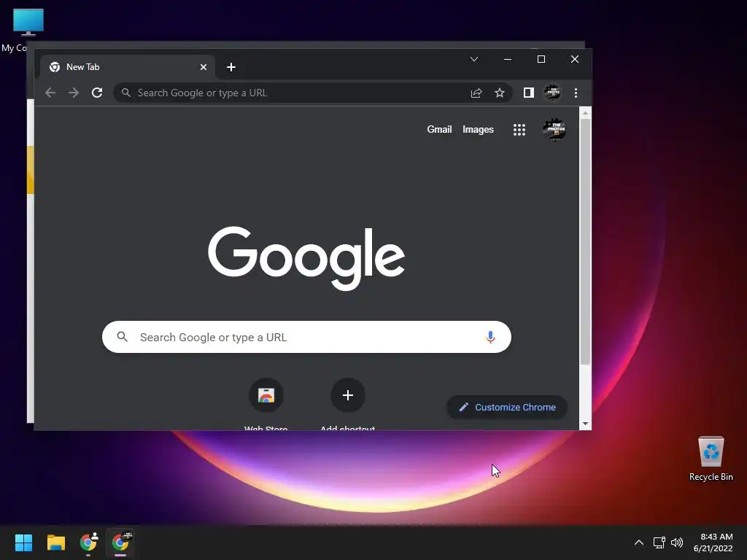Open the Gmail link

[439, 130]
